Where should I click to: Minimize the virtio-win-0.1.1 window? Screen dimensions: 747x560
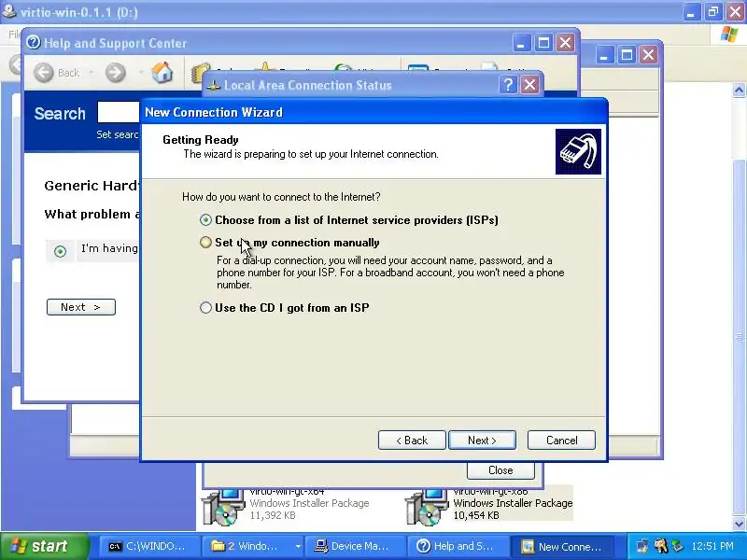[691, 12]
